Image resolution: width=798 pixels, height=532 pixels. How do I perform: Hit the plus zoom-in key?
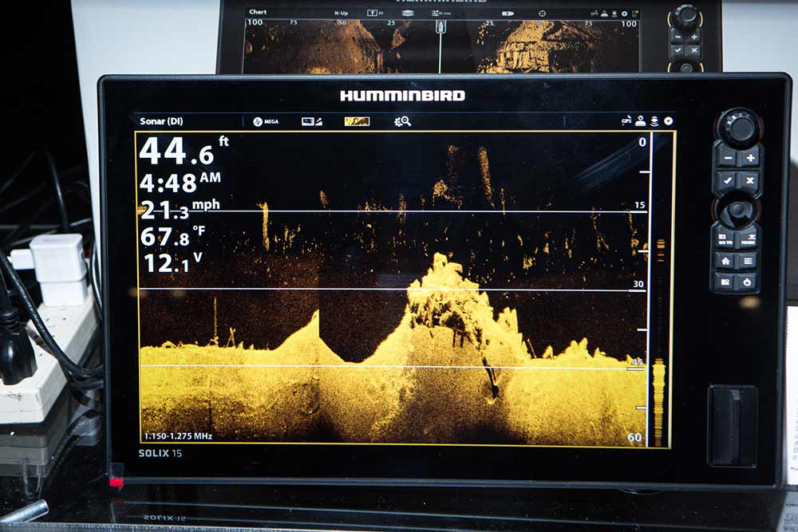coord(750,158)
